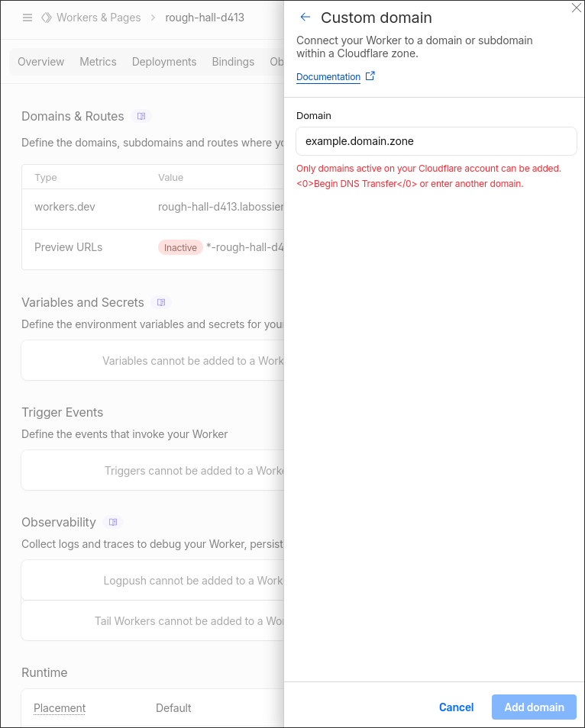
Task: Select the workers.dev route row
Action: 153,207
